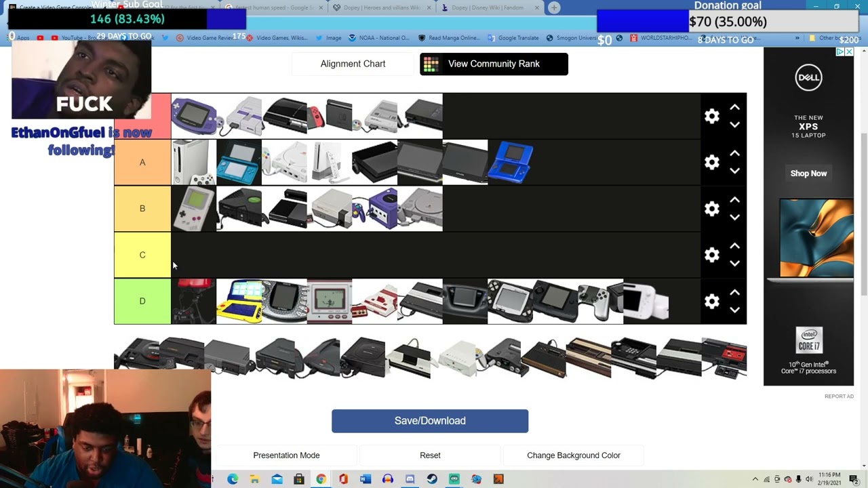Select the light orange tier B label
868x488 pixels.
point(142,209)
